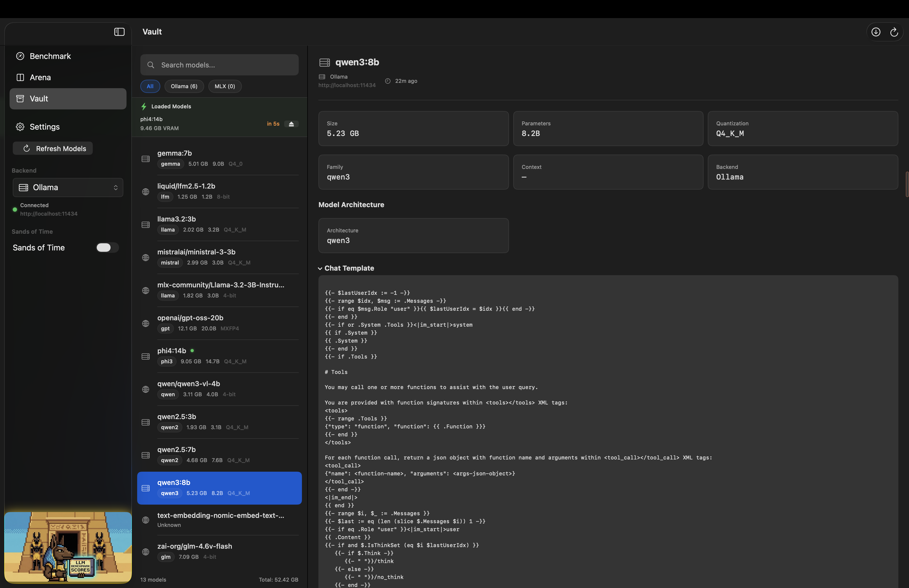Open the LLM Benchmark Scores pixel-art thumbnail
The width and height of the screenshot is (909, 588).
(x=68, y=548)
